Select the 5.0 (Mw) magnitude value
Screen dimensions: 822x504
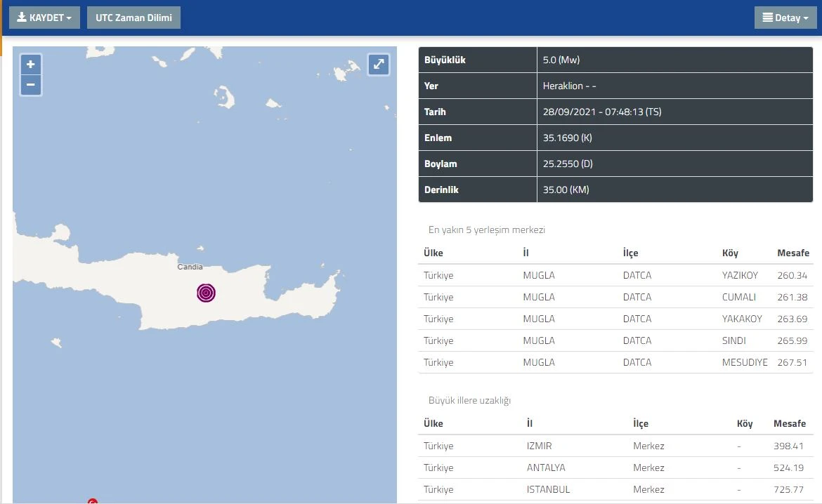tap(561, 60)
